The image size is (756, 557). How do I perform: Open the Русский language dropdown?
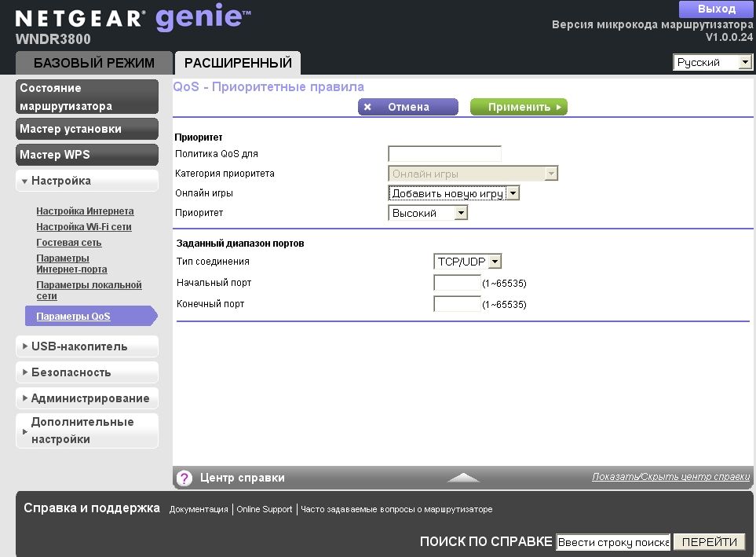pos(712,62)
